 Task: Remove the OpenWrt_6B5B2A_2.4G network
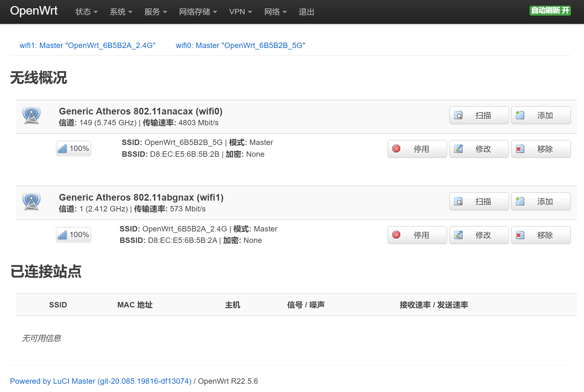[x=540, y=235]
